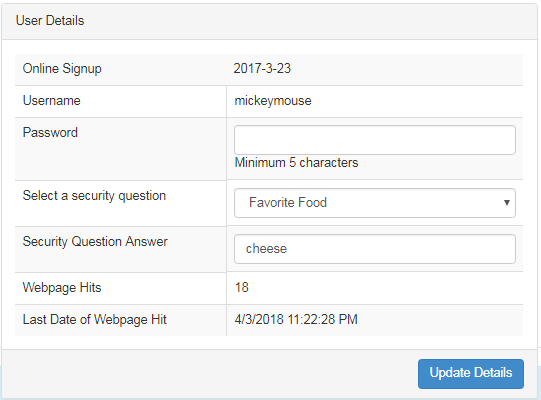
Task: Click the dropdown arrow beside Favorite Food
Action: click(x=506, y=203)
